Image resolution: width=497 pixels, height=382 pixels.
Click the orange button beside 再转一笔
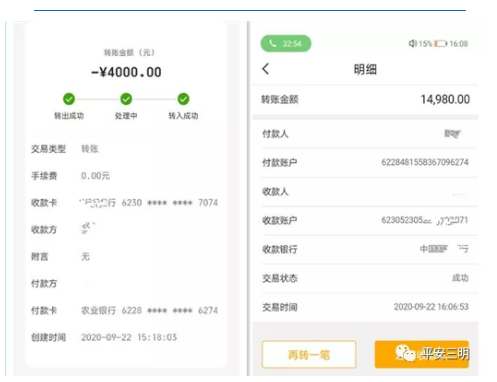(422, 354)
